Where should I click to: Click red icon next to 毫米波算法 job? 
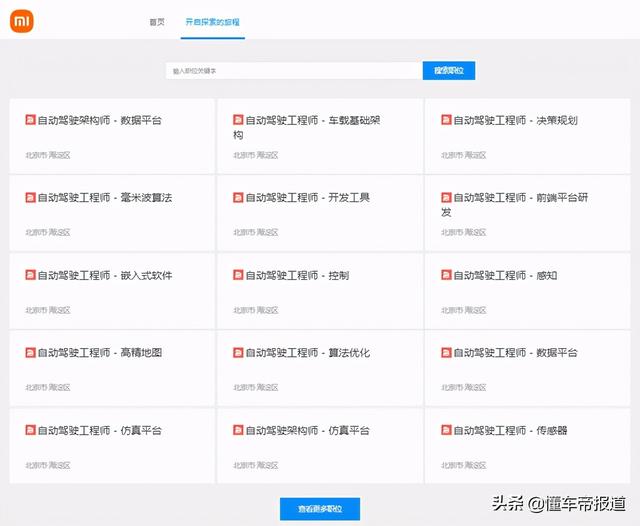pos(30,198)
